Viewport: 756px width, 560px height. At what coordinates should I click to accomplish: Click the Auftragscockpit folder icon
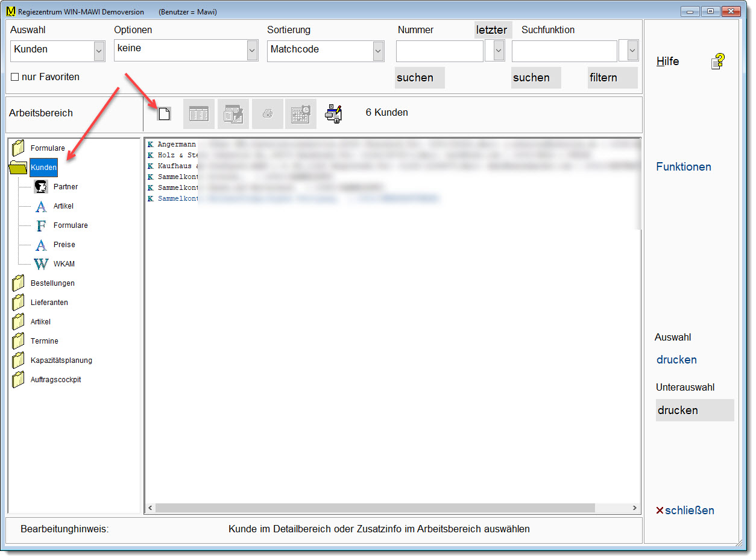click(x=19, y=380)
